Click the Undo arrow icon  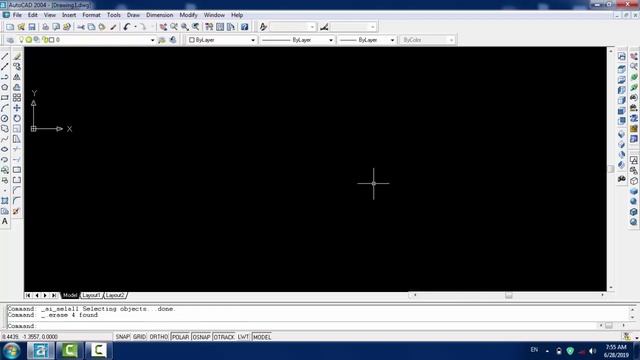[127, 27]
